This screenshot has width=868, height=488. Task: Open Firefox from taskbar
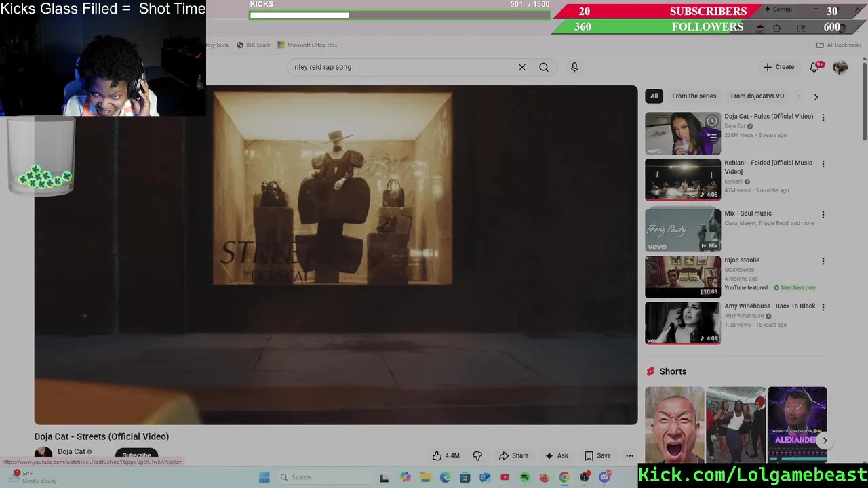coord(544,477)
